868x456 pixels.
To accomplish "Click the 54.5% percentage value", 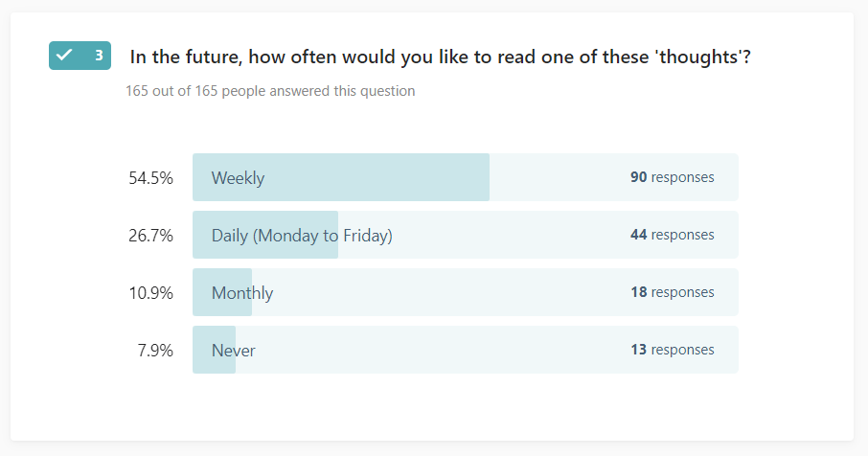I will tap(150, 178).
